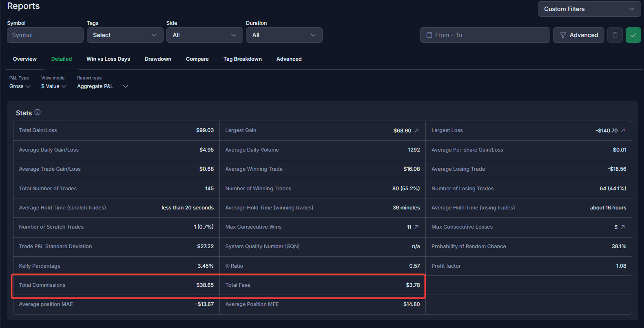The height and width of the screenshot is (328, 644).
Task: Apply filters with the green checkmark button
Action: [x=633, y=35]
